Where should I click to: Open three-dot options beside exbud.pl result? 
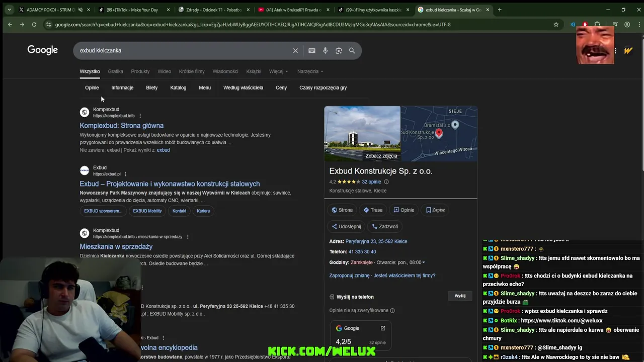point(125,174)
